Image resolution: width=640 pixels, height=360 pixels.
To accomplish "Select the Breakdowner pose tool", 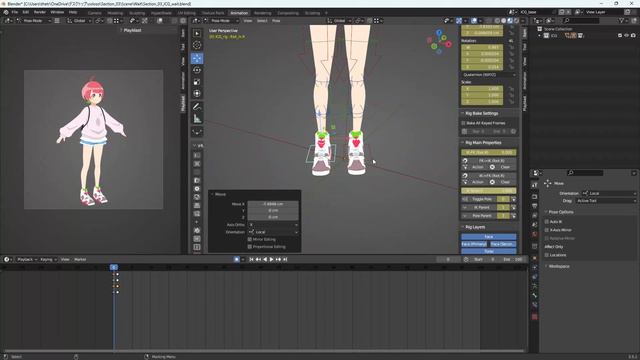I will point(197,132).
